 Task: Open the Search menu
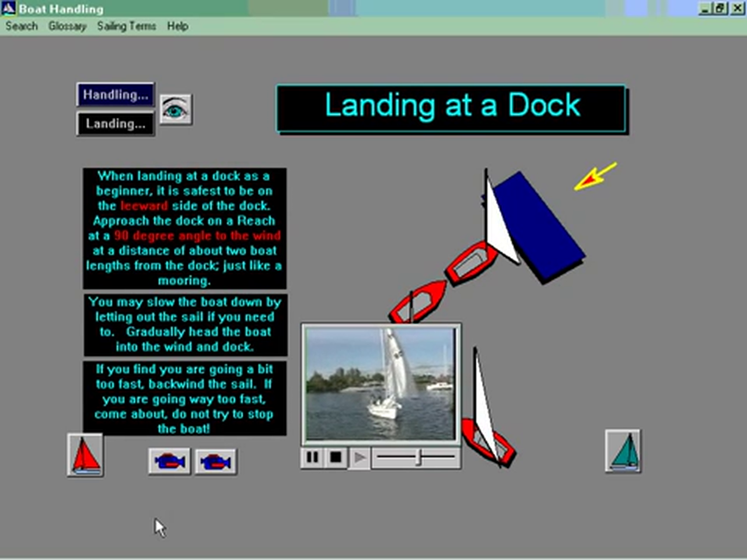point(22,26)
